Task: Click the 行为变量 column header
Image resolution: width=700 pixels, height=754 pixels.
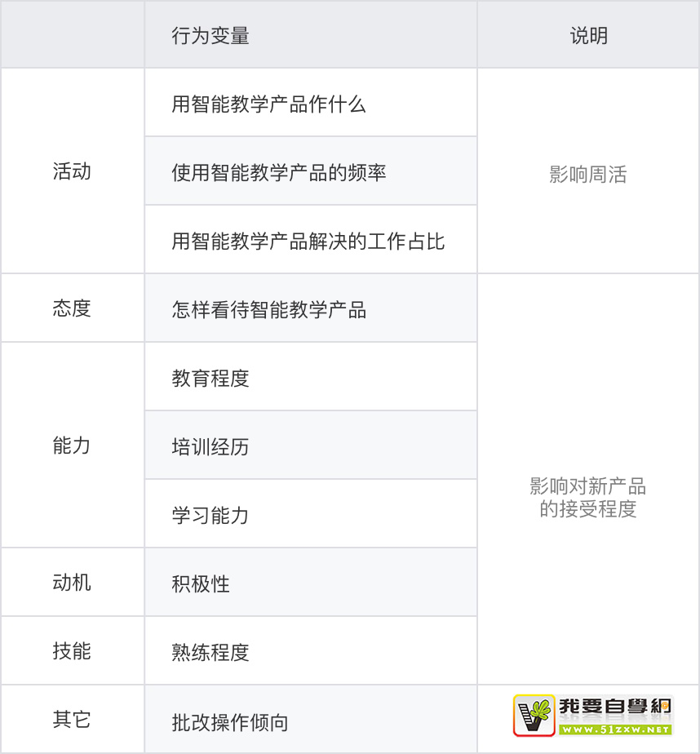Action: click(210, 36)
